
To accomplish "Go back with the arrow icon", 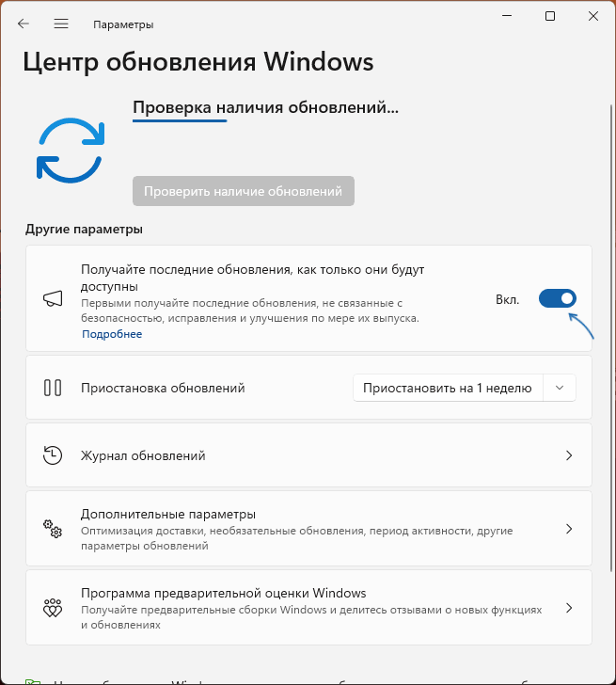I will click(24, 24).
